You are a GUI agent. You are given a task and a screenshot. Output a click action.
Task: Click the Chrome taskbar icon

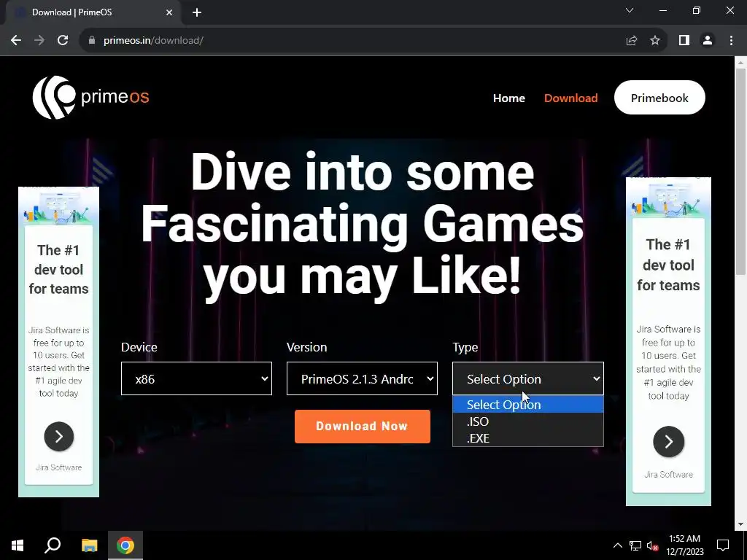(x=125, y=545)
